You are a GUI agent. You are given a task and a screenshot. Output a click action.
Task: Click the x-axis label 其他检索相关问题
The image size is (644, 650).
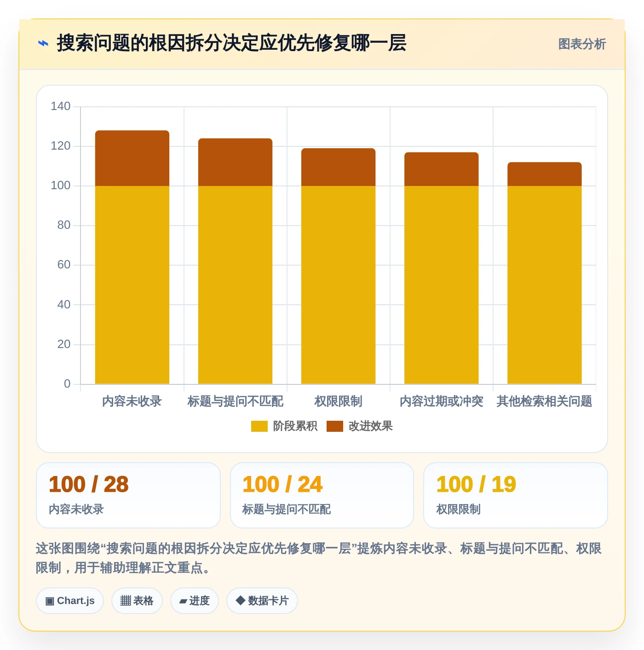(x=544, y=401)
